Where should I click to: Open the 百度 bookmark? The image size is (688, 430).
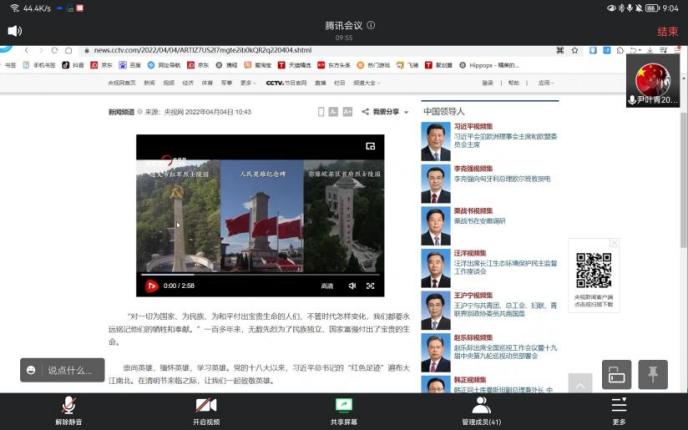130,65
